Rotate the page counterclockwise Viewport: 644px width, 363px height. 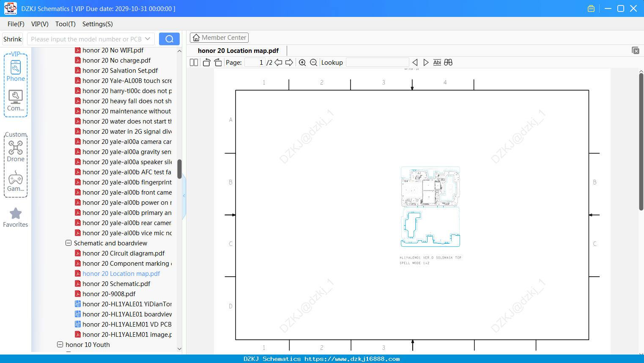(206, 63)
